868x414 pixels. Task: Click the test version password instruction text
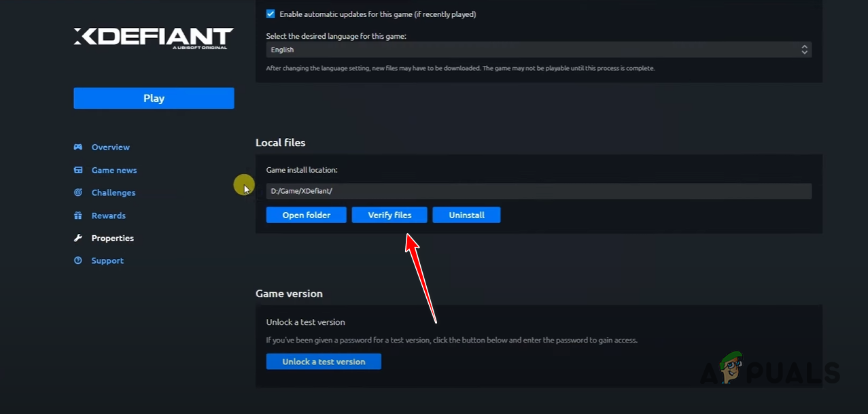[x=452, y=340]
